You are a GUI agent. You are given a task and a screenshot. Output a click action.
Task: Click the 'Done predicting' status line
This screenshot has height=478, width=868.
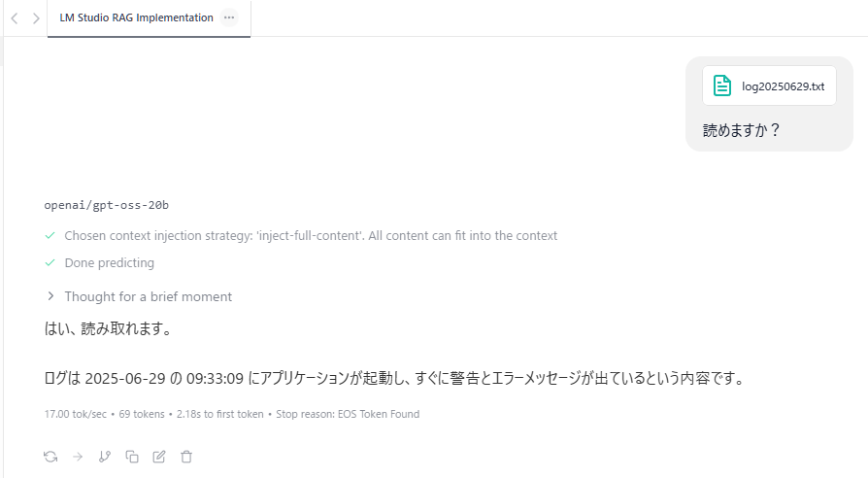point(109,262)
